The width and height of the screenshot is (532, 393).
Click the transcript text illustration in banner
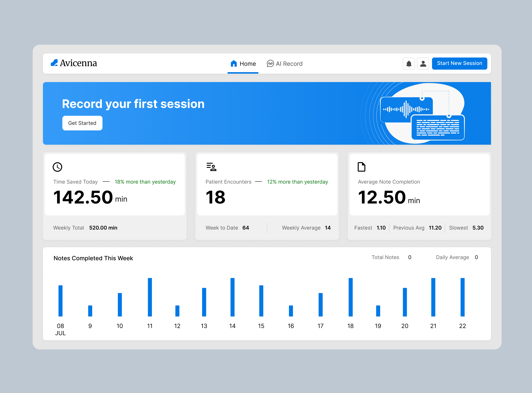tap(438, 128)
